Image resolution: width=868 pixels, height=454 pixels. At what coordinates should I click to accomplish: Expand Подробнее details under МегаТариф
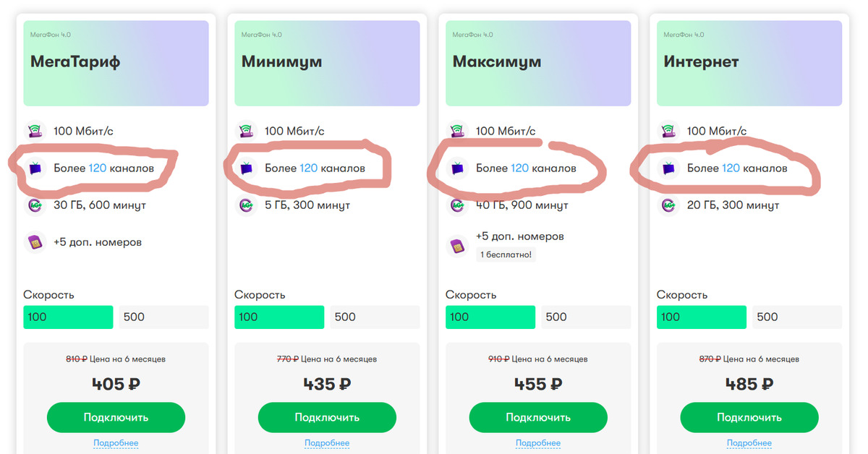pos(116,443)
